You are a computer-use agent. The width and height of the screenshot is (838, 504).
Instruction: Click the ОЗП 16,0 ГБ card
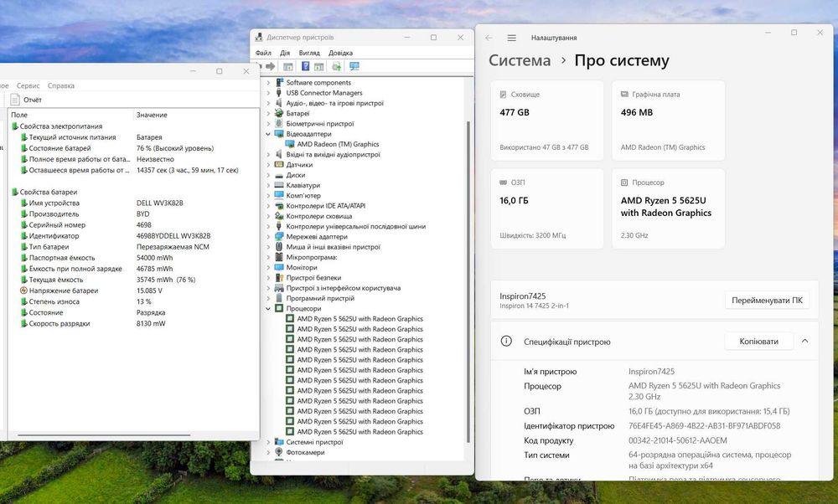point(546,208)
